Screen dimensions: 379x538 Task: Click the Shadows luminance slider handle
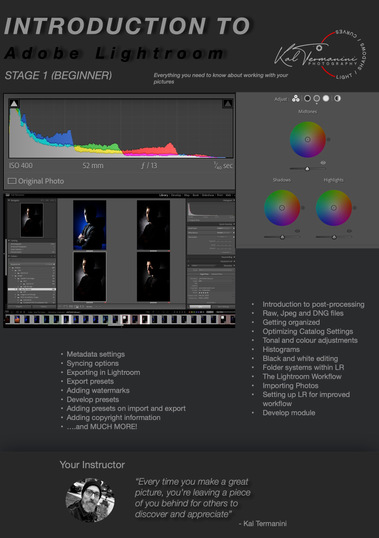(x=282, y=237)
